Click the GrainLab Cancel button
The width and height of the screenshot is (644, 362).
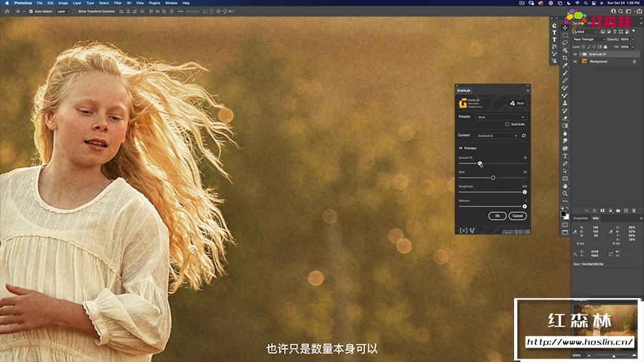coord(518,216)
